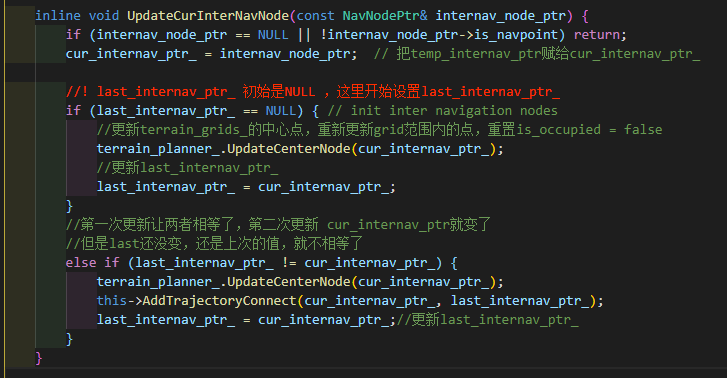Click the comment mentioning is_occupied = false

point(379,130)
